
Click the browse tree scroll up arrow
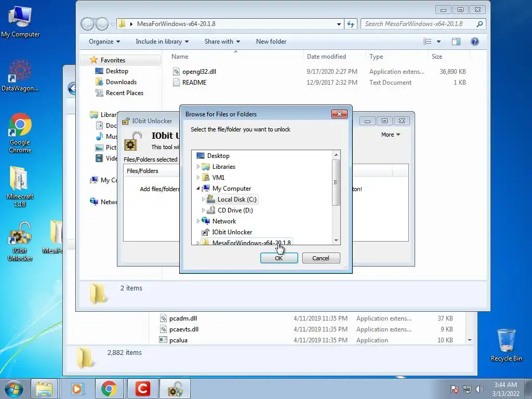click(x=336, y=155)
